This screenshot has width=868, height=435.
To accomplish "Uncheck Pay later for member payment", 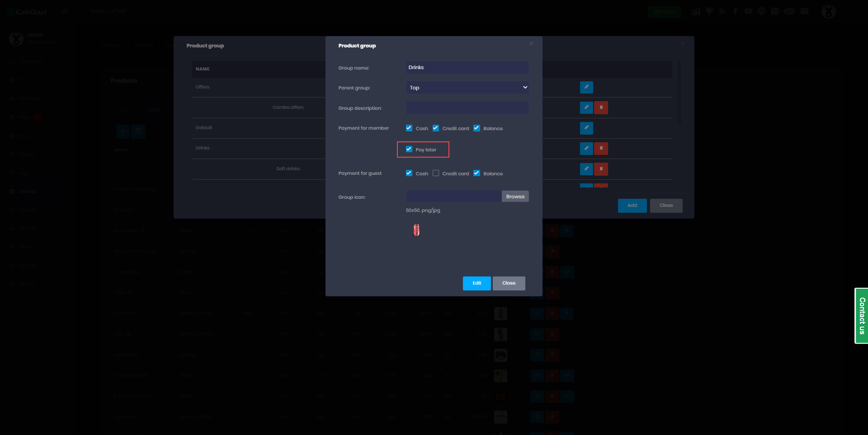I will point(409,150).
